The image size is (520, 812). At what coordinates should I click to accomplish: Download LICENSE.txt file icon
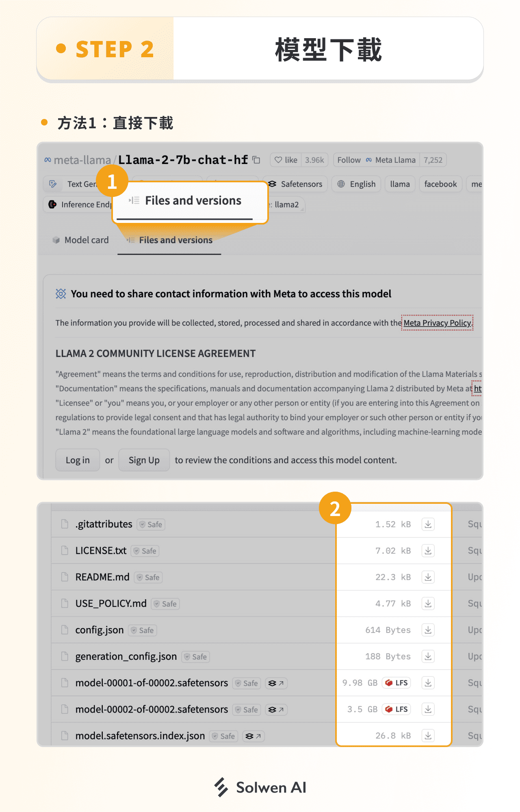[428, 551]
